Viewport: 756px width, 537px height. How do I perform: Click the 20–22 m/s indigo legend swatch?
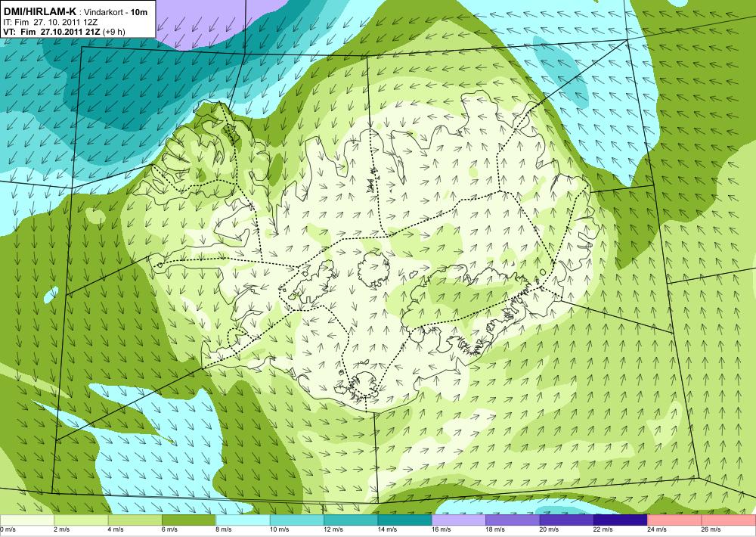pyautogui.click(x=567, y=520)
